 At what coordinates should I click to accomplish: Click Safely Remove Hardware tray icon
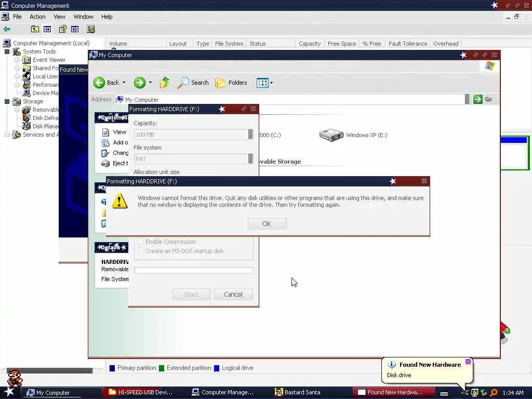[484, 393]
